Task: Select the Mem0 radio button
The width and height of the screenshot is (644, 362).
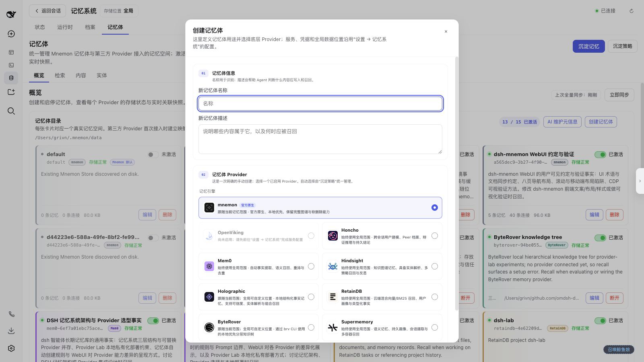Action: (x=311, y=266)
